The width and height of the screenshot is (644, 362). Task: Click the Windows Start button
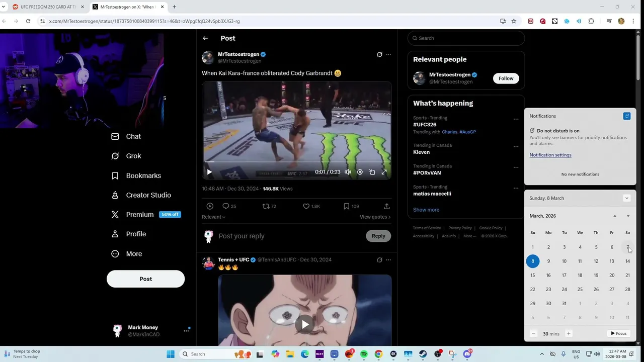171,354
